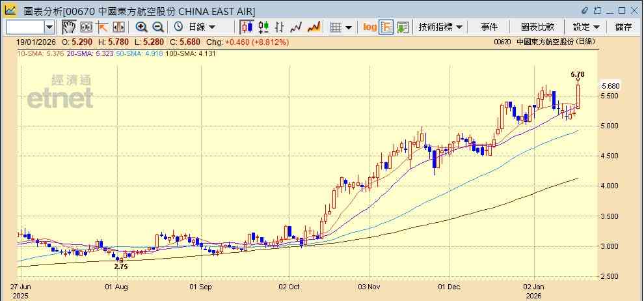Image resolution: width=644 pixels, height=301 pixels.
Task: Click the grid lines icon
Action: 336,27
